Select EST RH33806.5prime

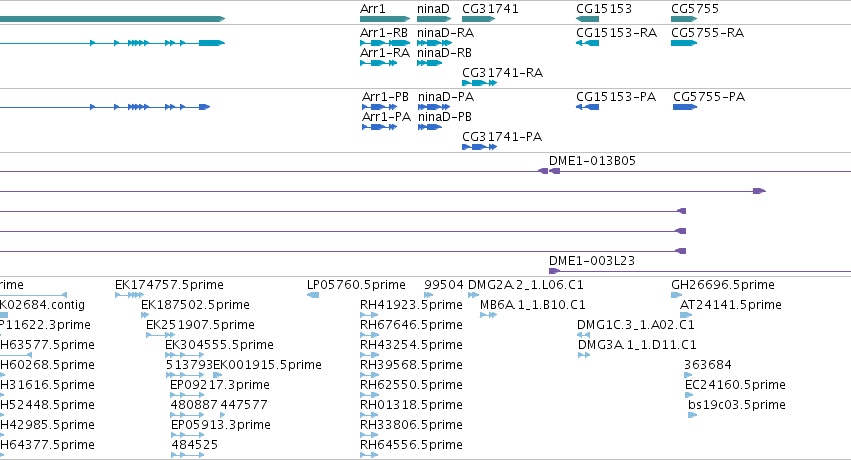point(411,425)
